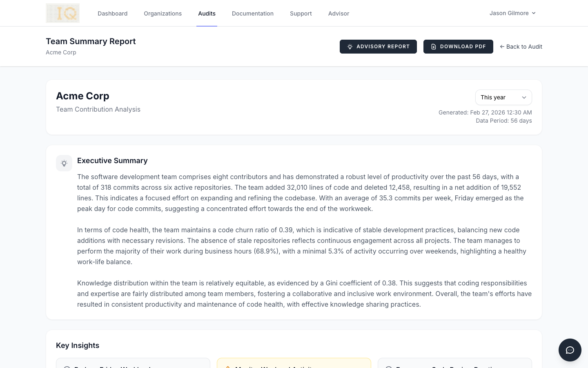Screen dimensions: 588x368
Task: Go to the Advisor page
Action: tap(339, 13)
